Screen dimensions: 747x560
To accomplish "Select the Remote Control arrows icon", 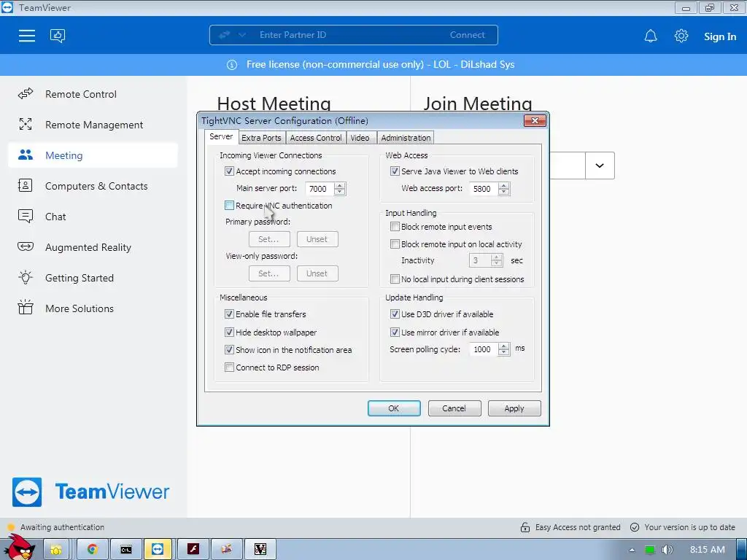I will click(x=26, y=94).
